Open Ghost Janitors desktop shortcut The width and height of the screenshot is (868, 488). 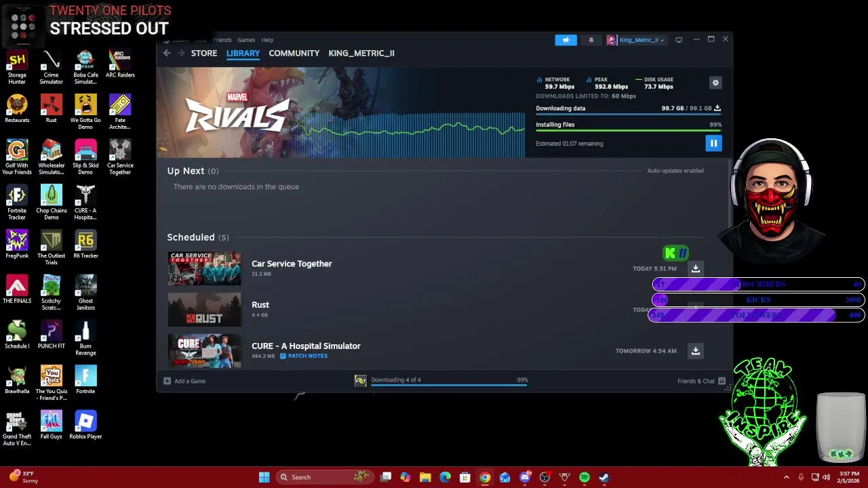click(85, 293)
